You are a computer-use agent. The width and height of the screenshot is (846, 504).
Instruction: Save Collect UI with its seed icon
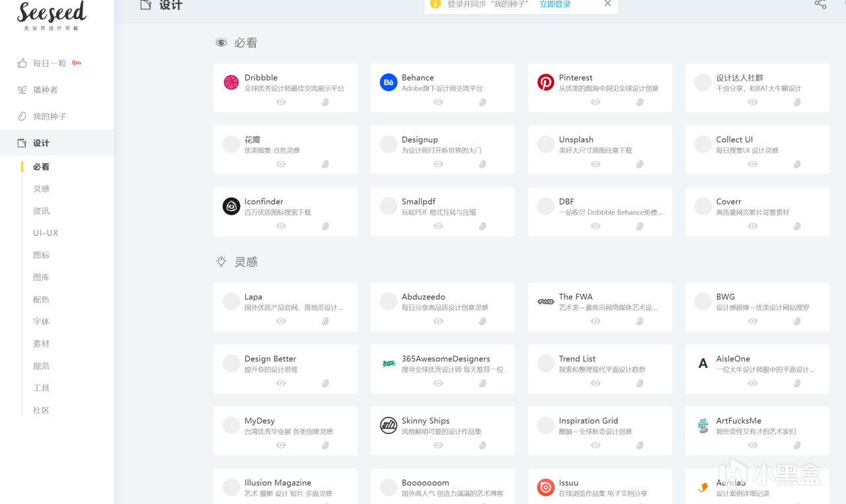click(797, 164)
